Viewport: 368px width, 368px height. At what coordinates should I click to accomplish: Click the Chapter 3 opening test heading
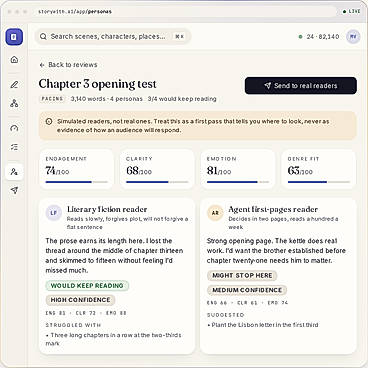tap(97, 84)
